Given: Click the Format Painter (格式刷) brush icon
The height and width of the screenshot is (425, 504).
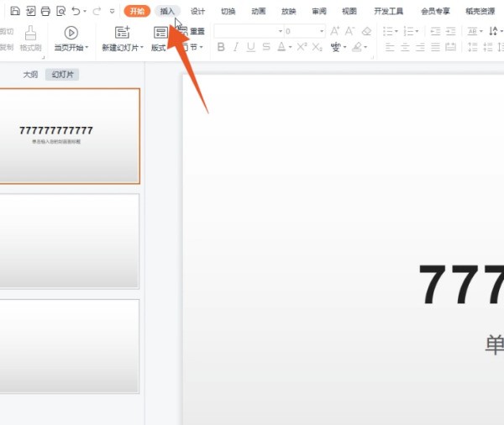Looking at the screenshot, I should pyautogui.click(x=30, y=33).
